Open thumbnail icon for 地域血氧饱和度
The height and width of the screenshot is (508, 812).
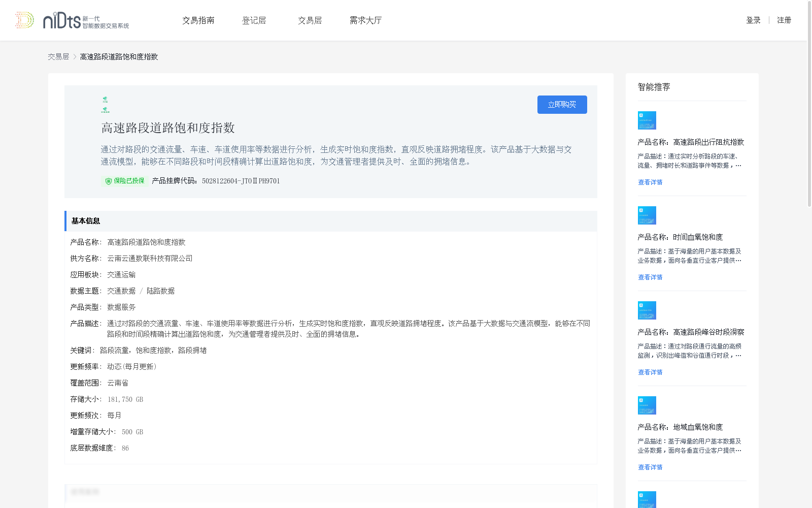(x=647, y=405)
